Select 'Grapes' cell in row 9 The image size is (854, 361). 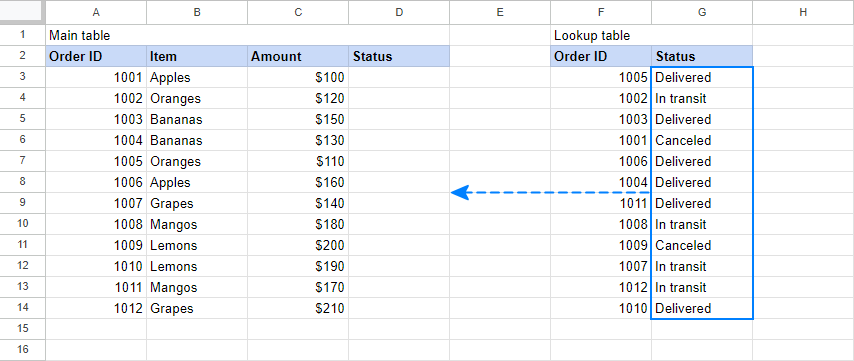(x=197, y=203)
